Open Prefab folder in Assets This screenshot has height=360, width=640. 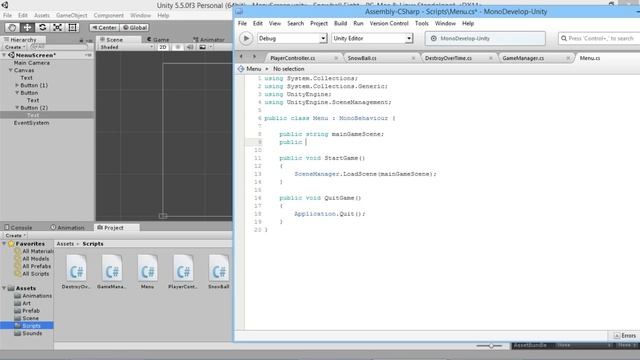pos(27,311)
